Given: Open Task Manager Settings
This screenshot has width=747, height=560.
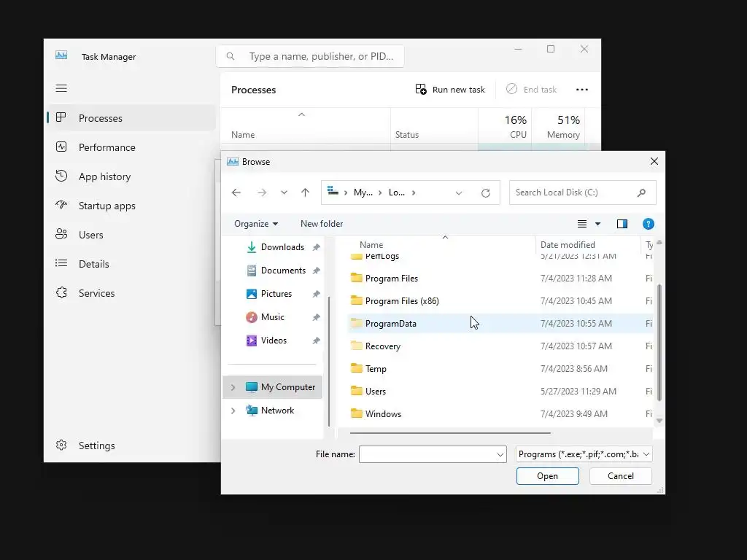Looking at the screenshot, I should coord(131,446).
